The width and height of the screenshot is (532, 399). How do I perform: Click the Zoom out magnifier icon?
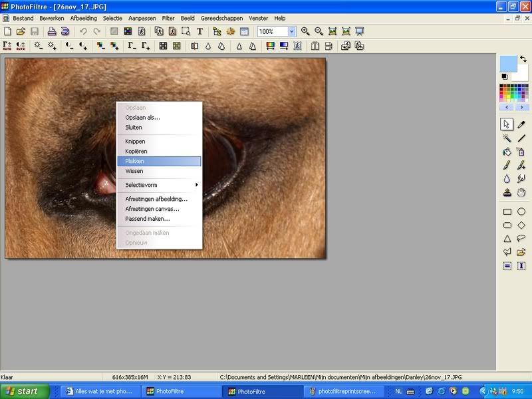point(319,31)
